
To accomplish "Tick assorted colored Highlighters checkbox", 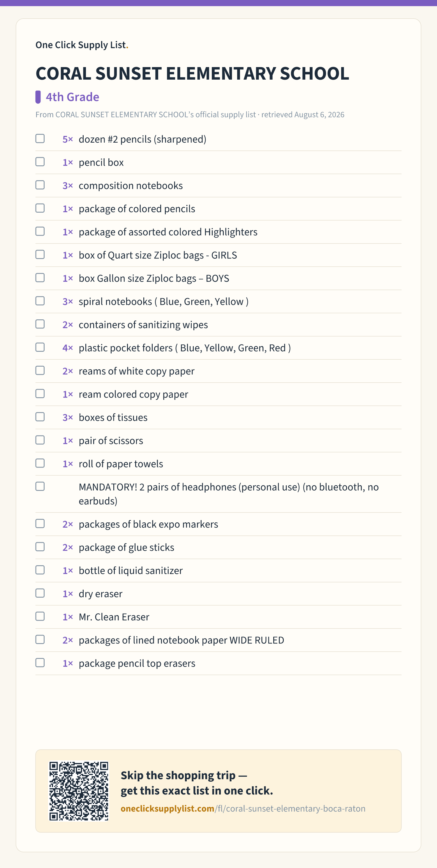I will (x=40, y=231).
